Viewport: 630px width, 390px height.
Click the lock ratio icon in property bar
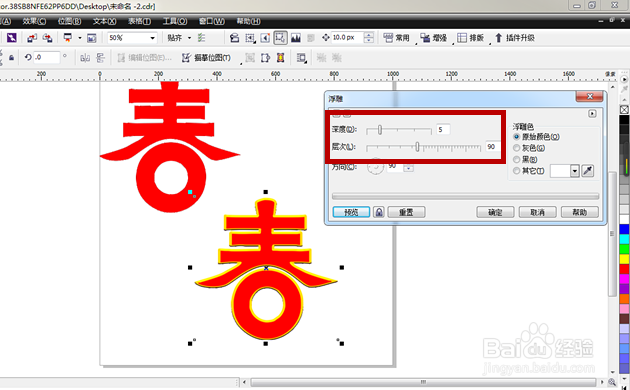(x=12, y=58)
